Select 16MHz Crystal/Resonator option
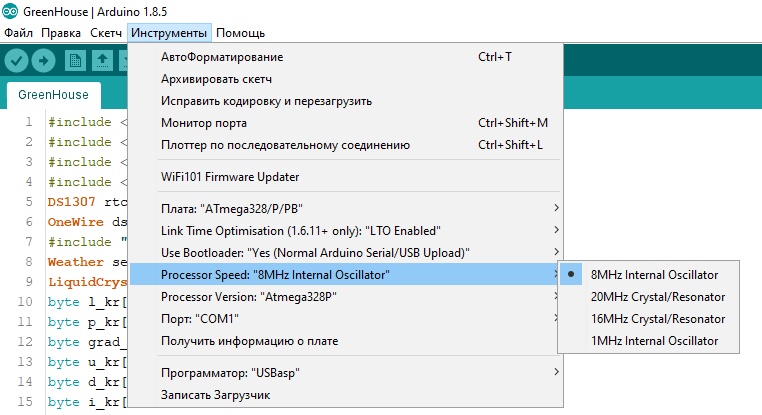The image size is (762, 415). point(649,319)
